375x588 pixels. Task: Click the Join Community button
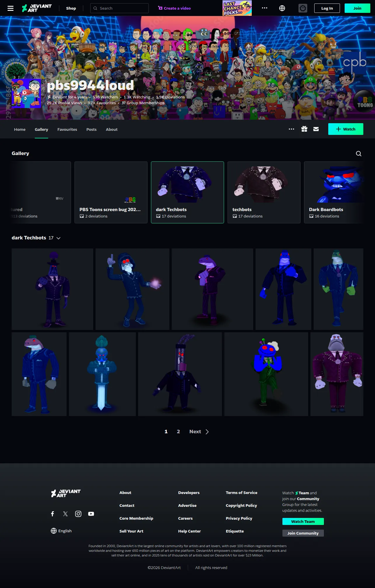pyautogui.click(x=303, y=533)
